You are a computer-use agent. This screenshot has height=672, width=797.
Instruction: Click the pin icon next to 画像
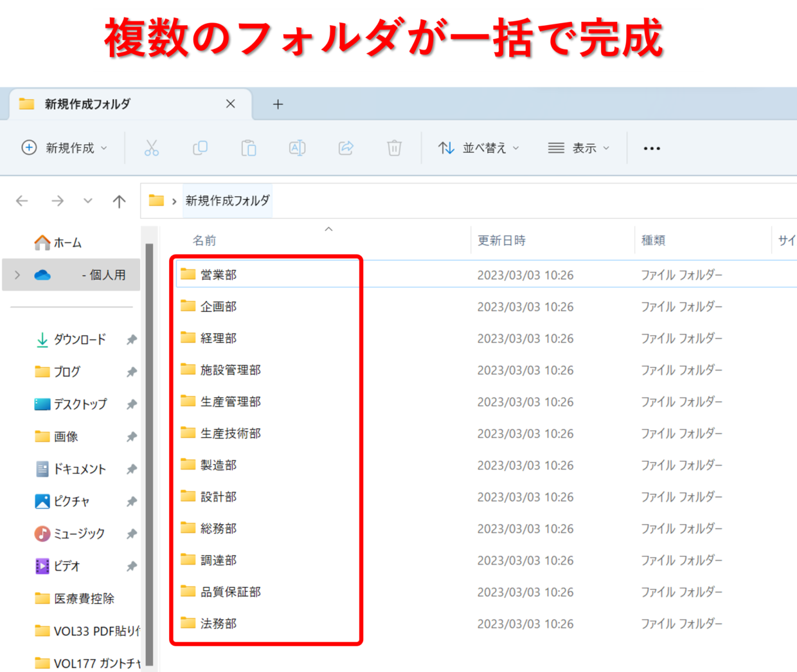click(132, 437)
